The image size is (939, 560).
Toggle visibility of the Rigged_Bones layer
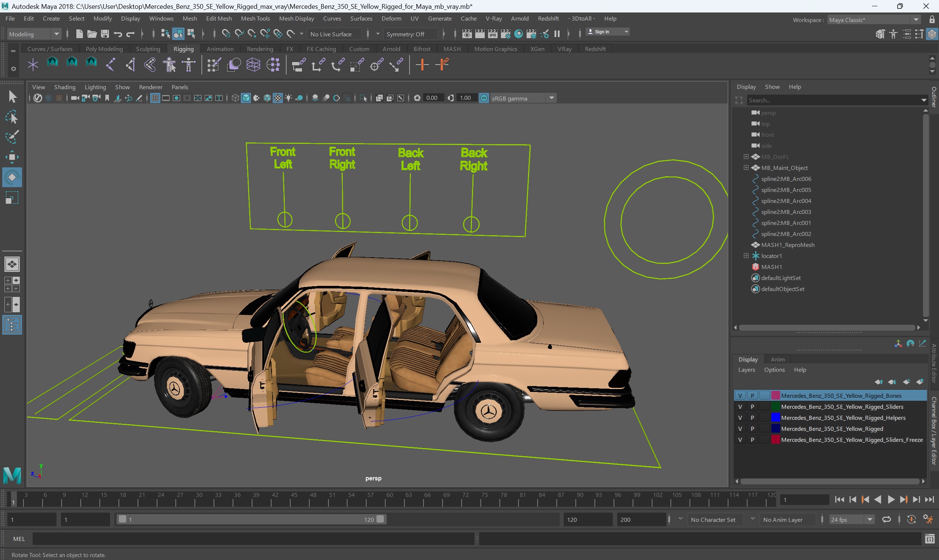740,396
